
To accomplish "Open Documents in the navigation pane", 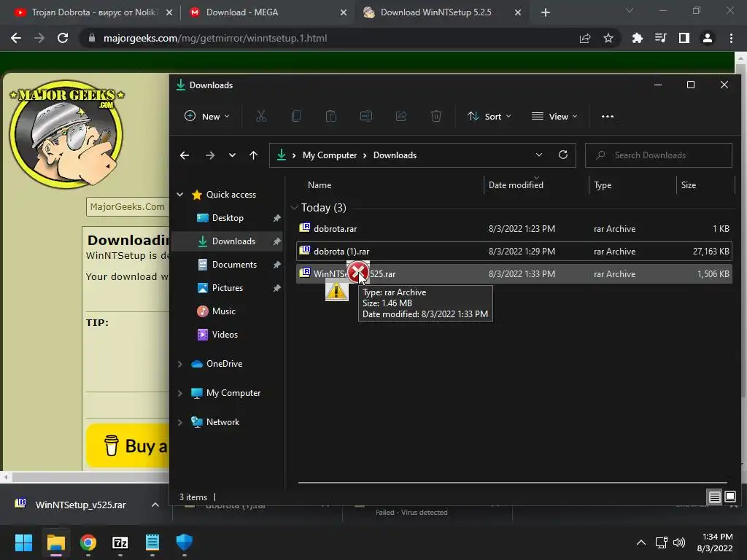I will [x=234, y=264].
